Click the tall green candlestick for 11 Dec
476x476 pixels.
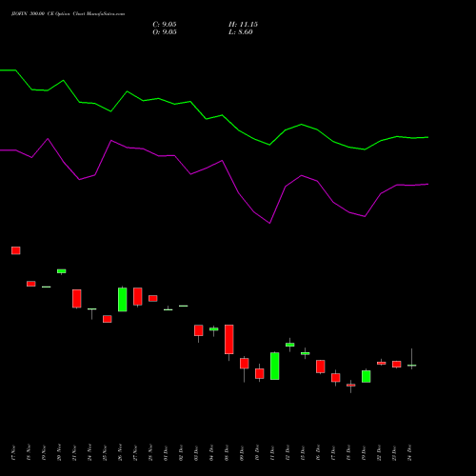tap(275, 366)
